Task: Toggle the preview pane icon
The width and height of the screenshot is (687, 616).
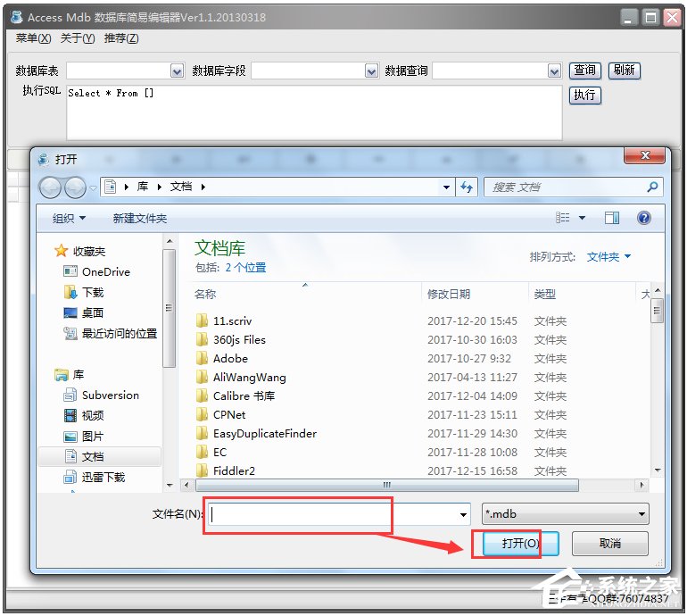Action: click(612, 218)
